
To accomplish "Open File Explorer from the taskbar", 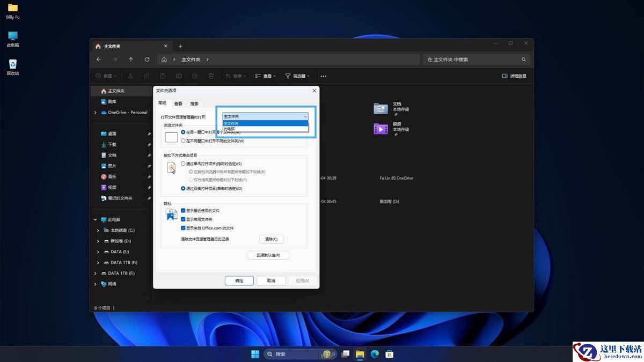I will pos(360,354).
